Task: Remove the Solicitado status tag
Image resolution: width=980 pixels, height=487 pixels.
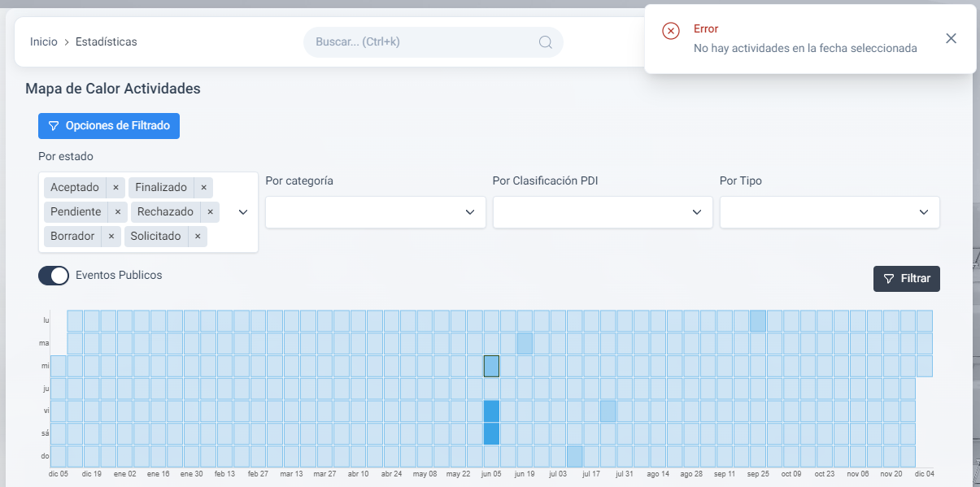Action: point(198,237)
